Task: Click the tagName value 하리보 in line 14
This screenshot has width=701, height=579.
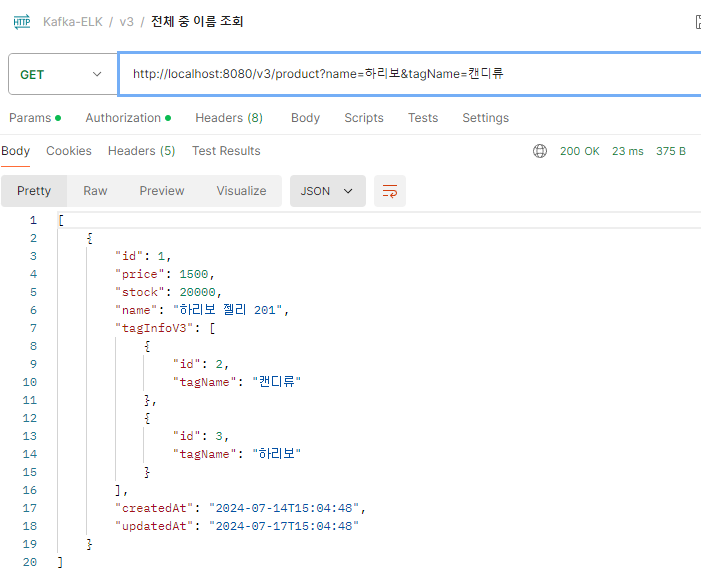Action: [x=276, y=454]
